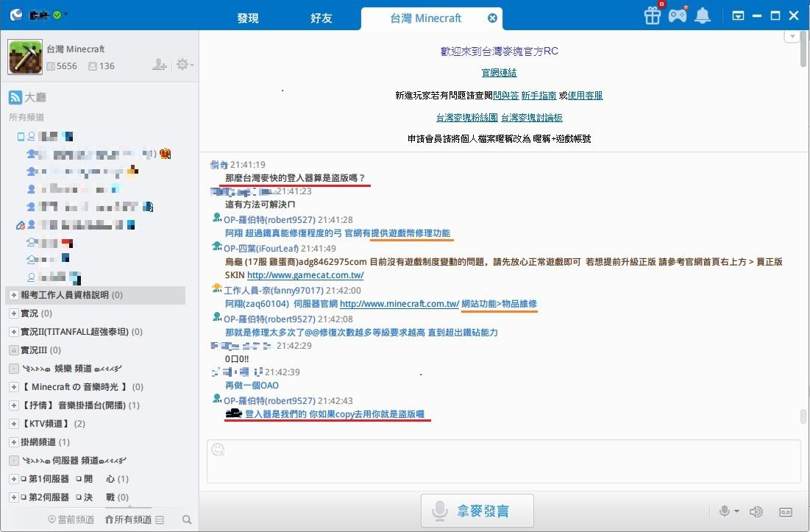This screenshot has height=532, width=810.
Task: Expand the 【KTV頻道】 channel
Action: (14, 424)
